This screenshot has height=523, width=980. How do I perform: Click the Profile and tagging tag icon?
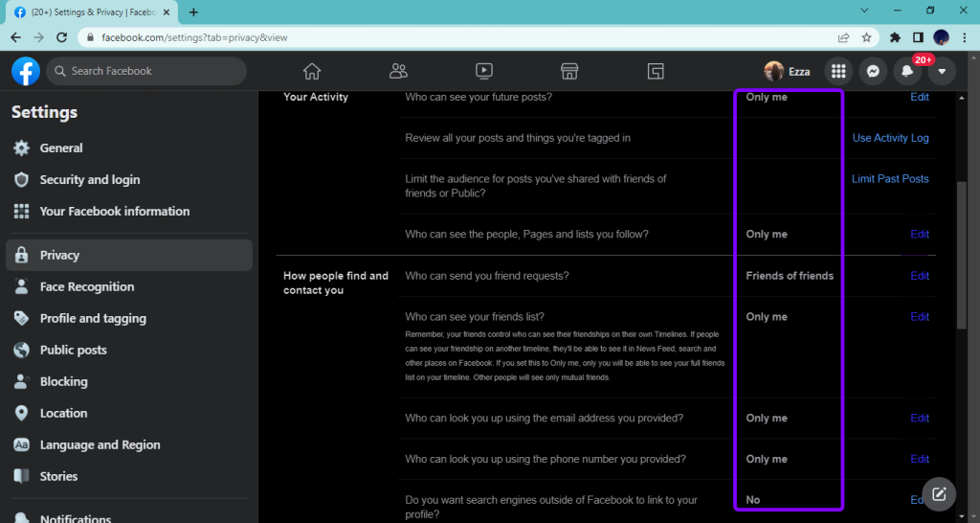(x=22, y=318)
